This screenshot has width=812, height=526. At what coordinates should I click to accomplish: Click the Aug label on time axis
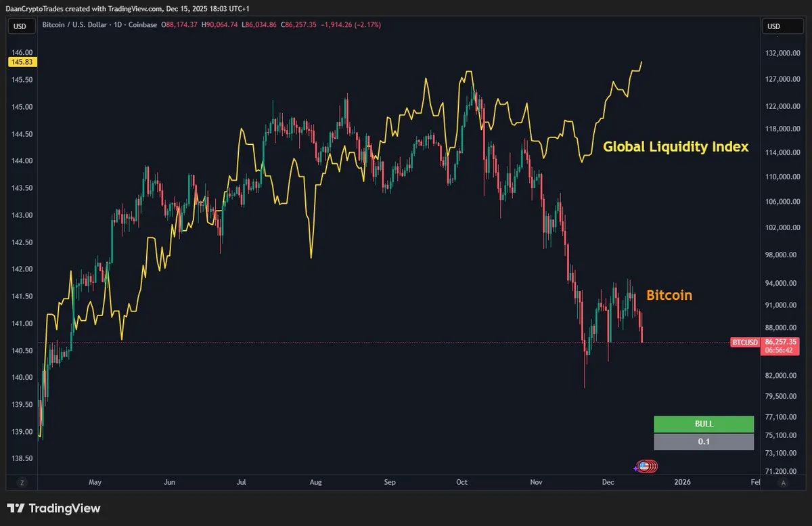point(315,483)
